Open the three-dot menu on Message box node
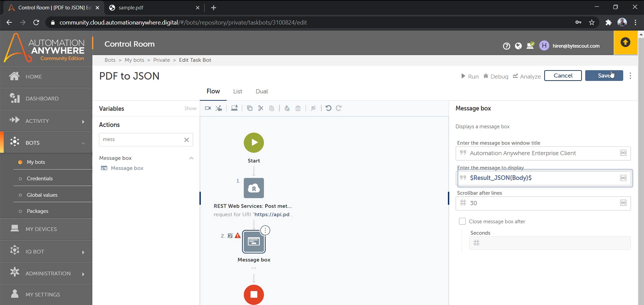644x305 pixels. [x=265, y=230]
